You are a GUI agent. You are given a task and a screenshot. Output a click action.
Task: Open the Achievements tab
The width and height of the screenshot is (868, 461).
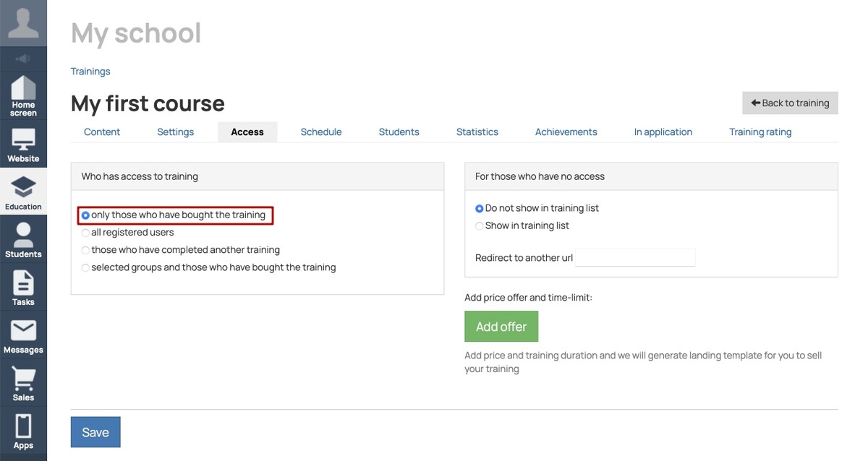click(566, 132)
